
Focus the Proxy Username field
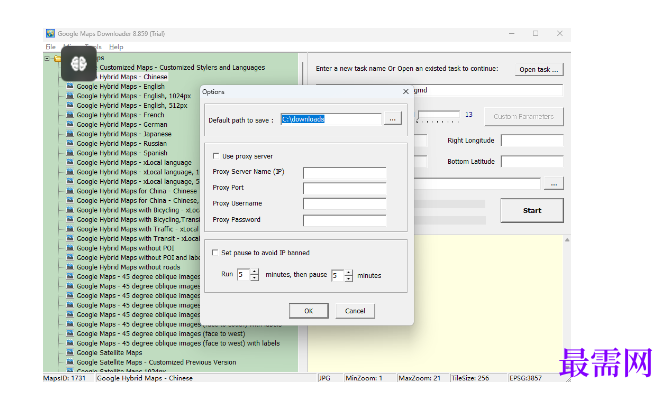tap(344, 204)
